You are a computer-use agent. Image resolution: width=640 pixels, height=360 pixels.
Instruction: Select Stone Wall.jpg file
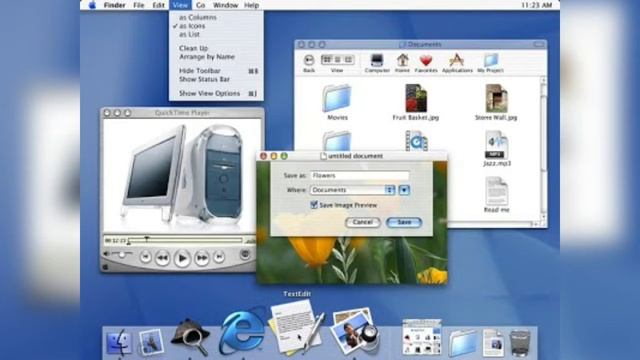coord(496,102)
